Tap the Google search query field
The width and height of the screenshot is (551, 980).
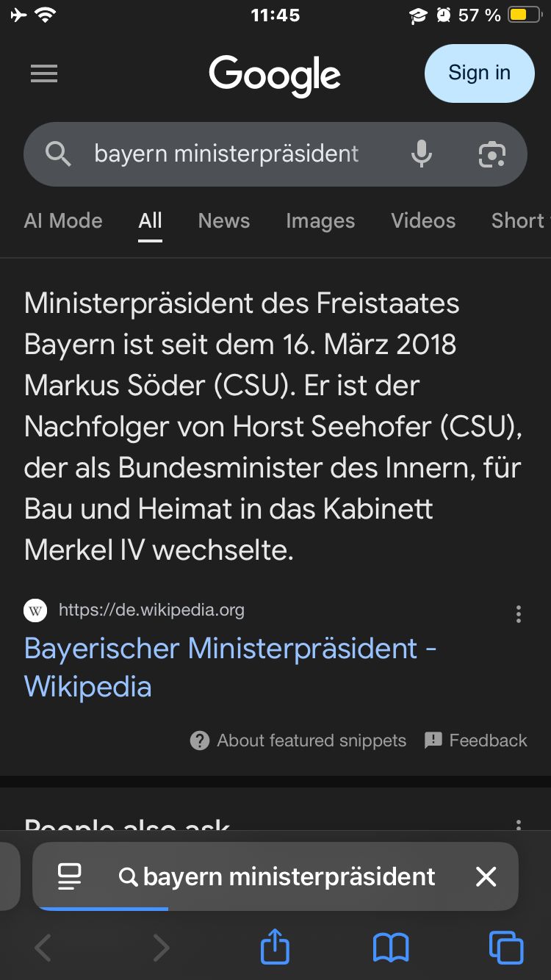pyautogui.click(x=228, y=154)
